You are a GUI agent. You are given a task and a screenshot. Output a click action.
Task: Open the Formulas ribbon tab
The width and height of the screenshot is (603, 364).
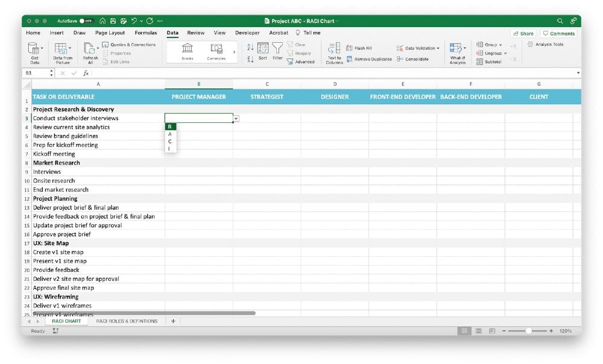click(146, 33)
